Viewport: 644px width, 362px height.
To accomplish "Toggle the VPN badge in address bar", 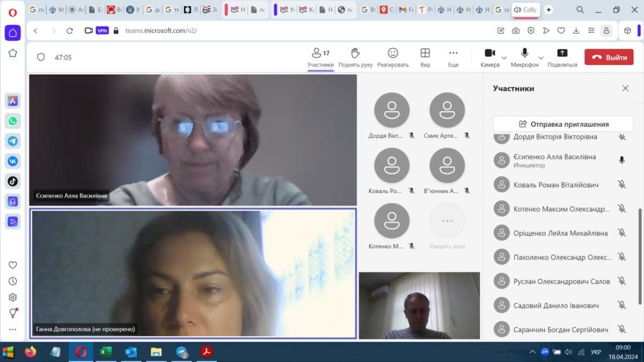I will coord(102,31).
